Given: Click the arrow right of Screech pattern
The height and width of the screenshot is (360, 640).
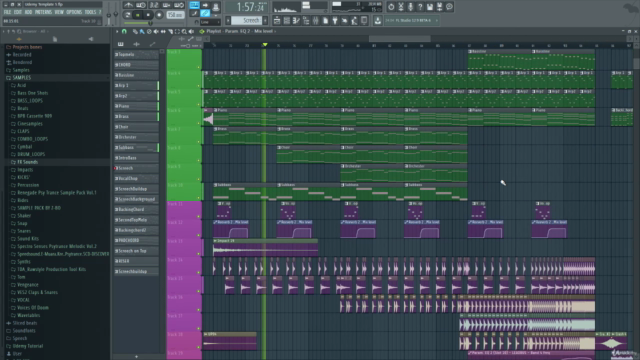Looking at the screenshot, I should click(x=266, y=20).
